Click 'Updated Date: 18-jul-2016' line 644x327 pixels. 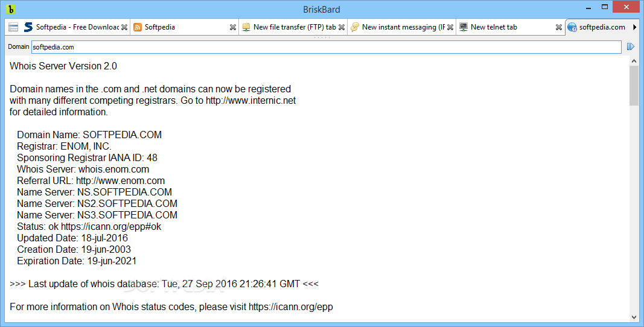point(72,238)
